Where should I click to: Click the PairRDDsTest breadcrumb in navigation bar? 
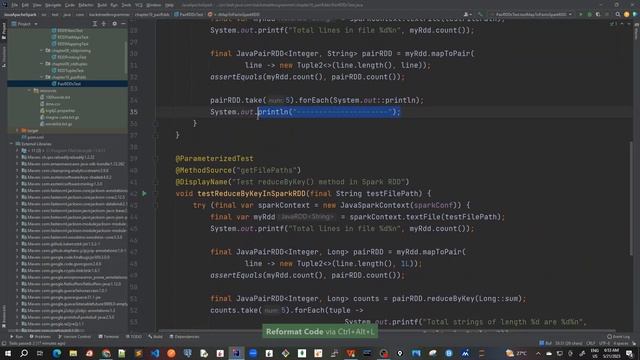(189, 14)
